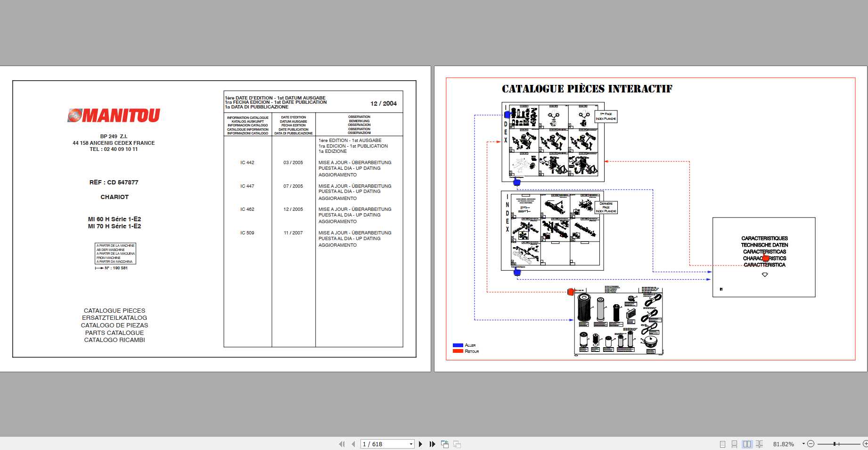The width and height of the screenshot is (868, 450).
Task: Click the OBSERVATION column header
Action: click(359, 125)
